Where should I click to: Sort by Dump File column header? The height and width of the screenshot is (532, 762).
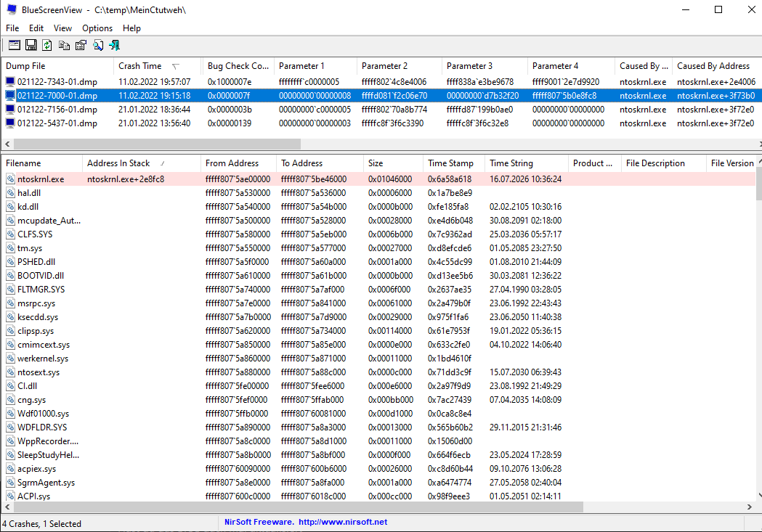click(x=58, y=66)
